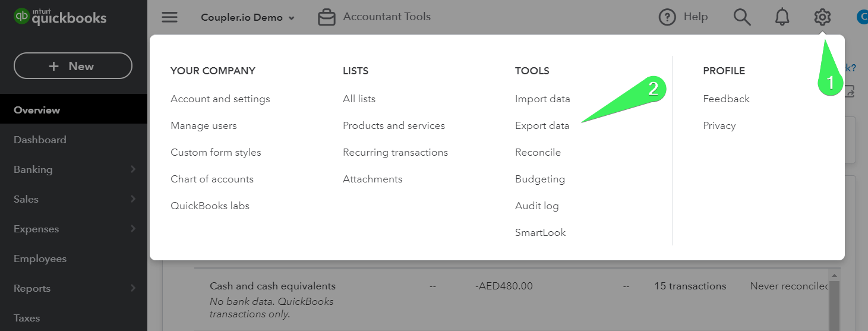Viewport: 868px width, 331px height.
Task: Click the Help question mark icon
Action: pyautogui.click(x=668, y=17)
